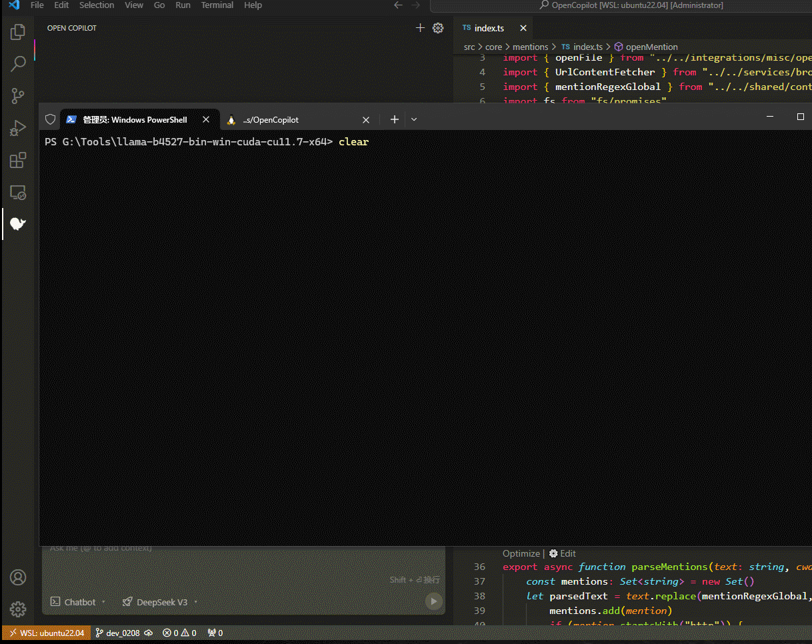Image resolution: width=812 pixels, height=644 pixels.
Task: Open the Search view icon
Action: 18,64
